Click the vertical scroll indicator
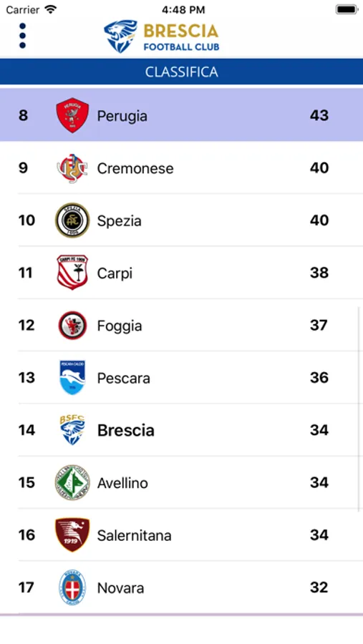This screenshot has height=644, width=363. click(359, 409)
